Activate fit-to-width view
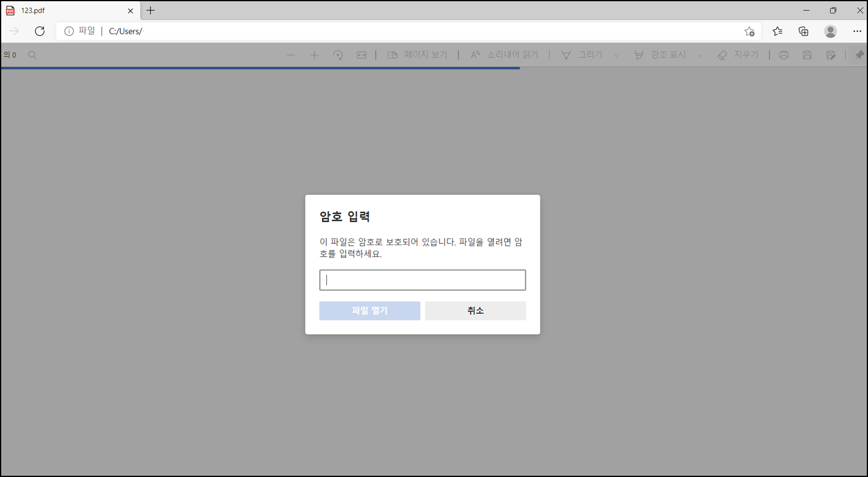This screenshot has height=477, width=868. [x=362, y=54]
